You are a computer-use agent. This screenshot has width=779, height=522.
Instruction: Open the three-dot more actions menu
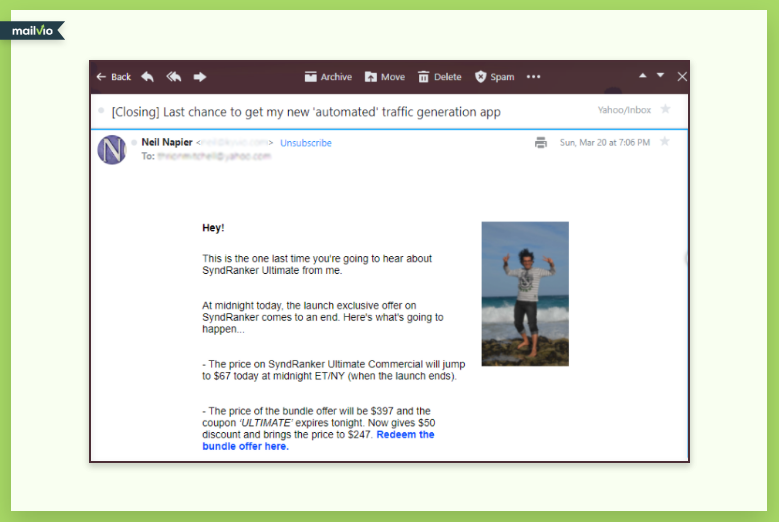533,77
